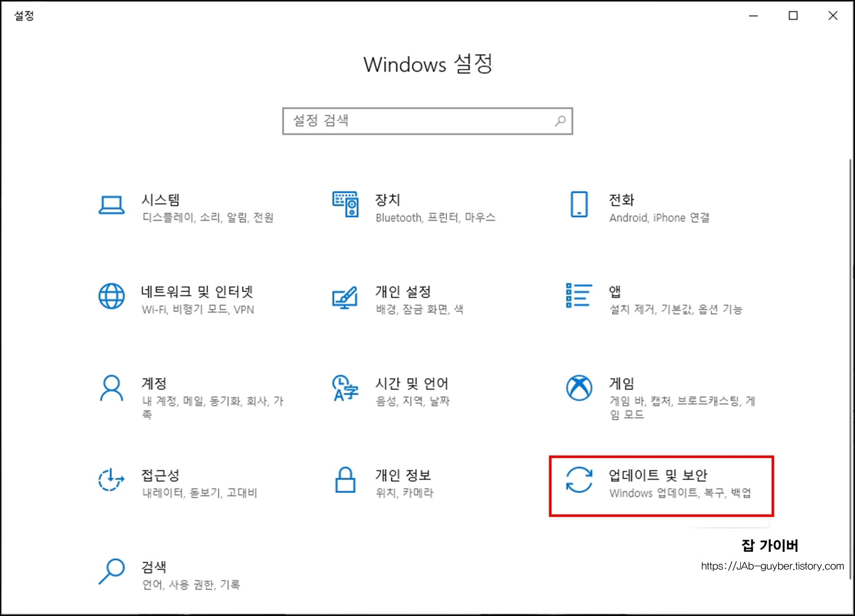The image size is (855, 616).
Task: Click the vertical scrollbar on right edge
Action: 850,370
